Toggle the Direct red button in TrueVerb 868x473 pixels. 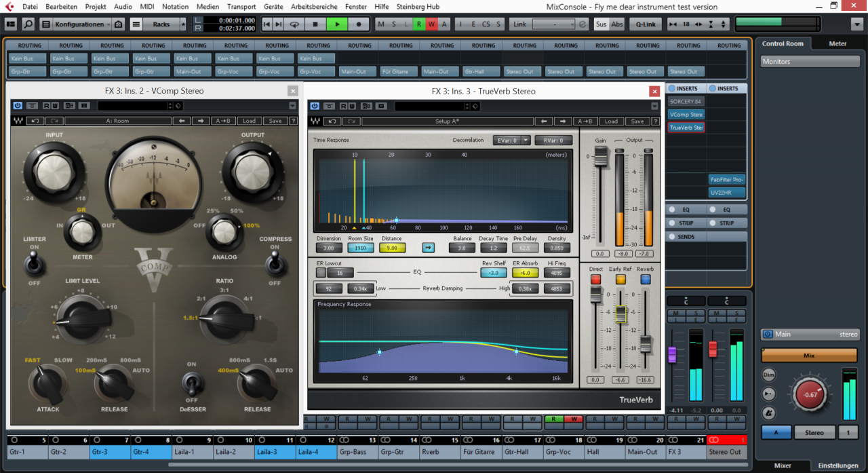pyautogui.click(x=595, y=279)
